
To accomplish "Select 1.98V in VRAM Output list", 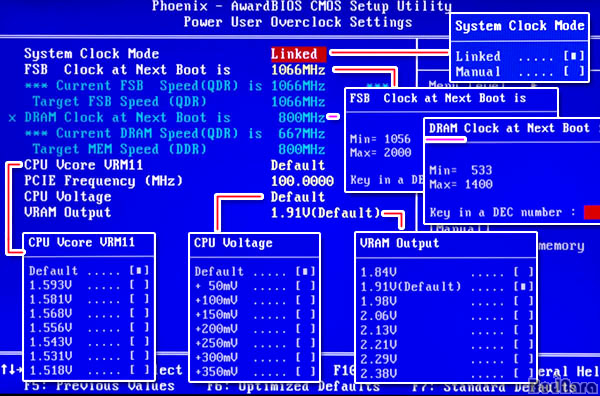I will 447,301.
